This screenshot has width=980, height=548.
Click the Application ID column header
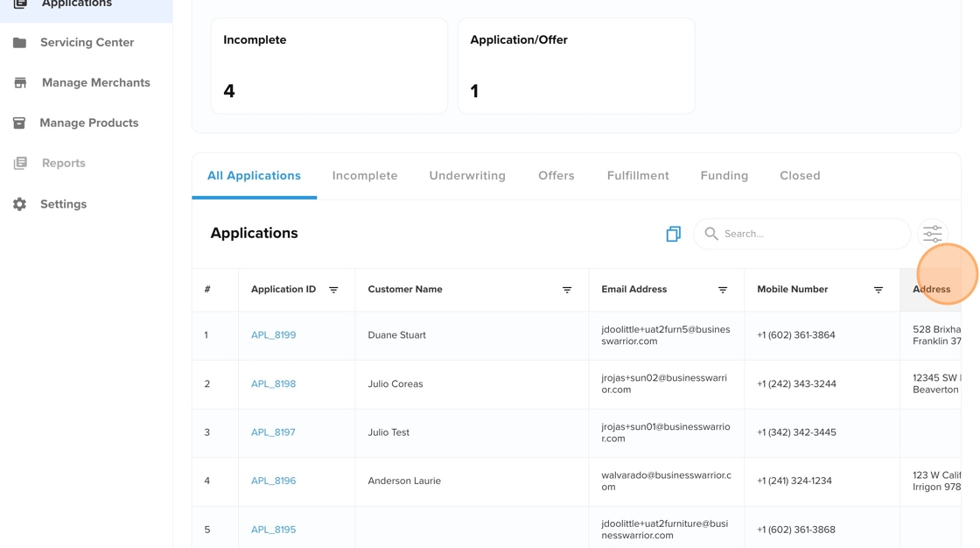click(283, 290)
